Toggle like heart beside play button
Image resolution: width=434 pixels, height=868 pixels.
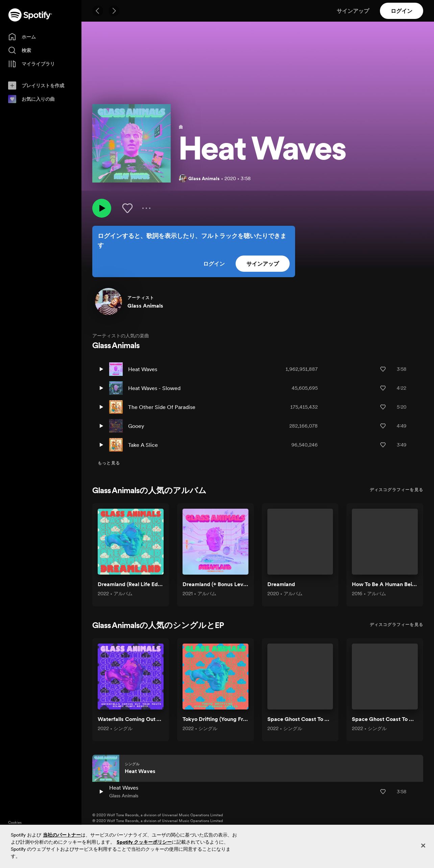point(127,208)
